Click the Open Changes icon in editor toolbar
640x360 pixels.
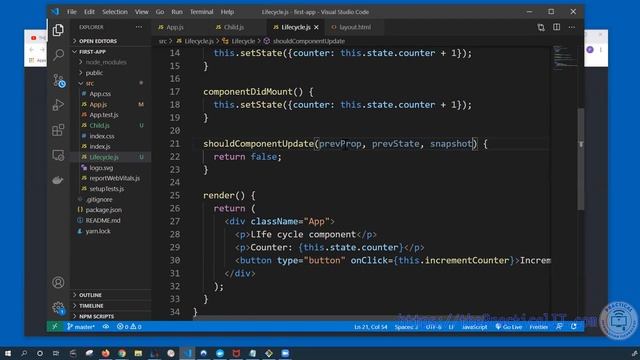tap(541, 27)
